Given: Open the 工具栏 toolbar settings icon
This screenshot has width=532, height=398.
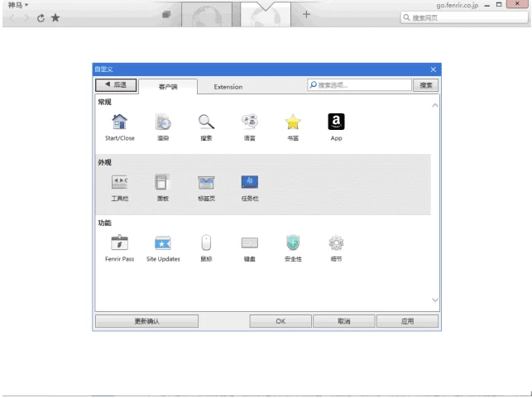Looking at the screenshot, I should click(120, 183).
